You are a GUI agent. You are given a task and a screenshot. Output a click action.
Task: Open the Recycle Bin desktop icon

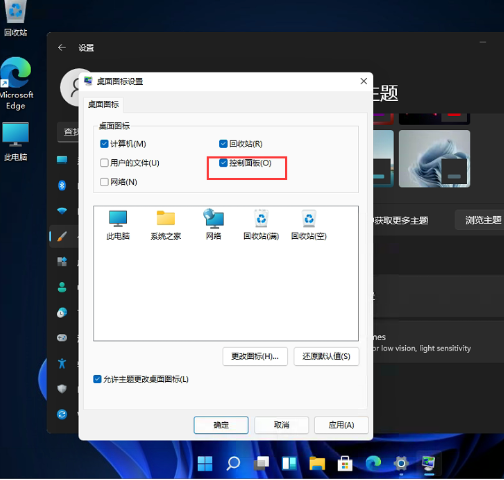(x=15, y=17)
